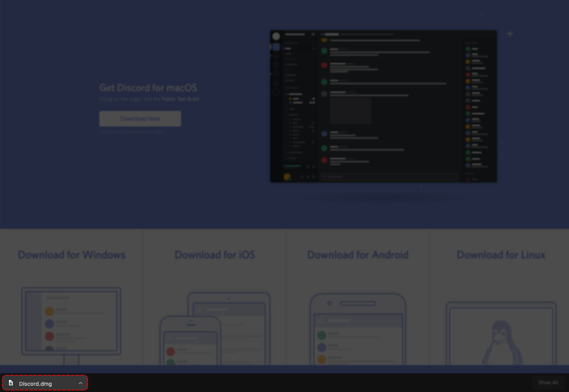
Task: Open the Public Test Build link
Action: pyautogui.click(x=180, y=99)
